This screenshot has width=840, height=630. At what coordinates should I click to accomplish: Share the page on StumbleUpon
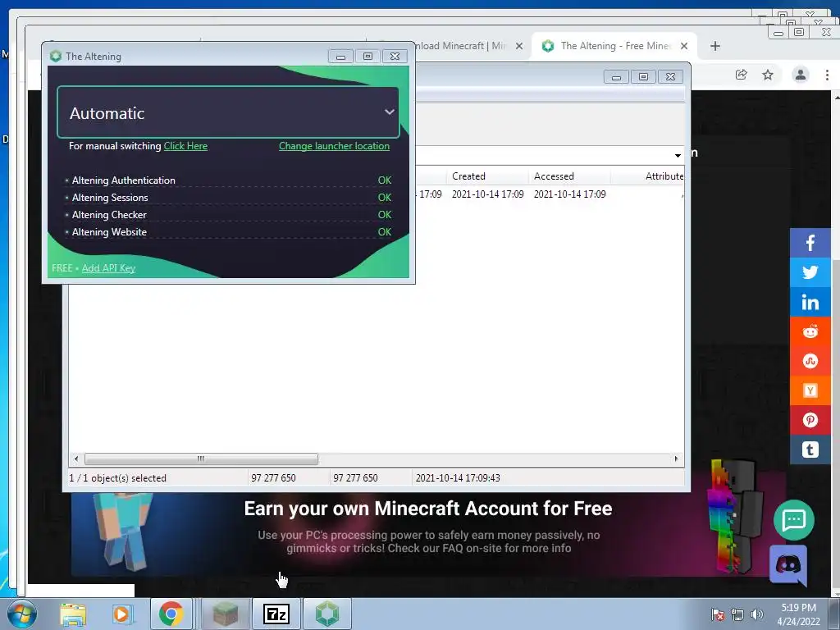[810, 361]
